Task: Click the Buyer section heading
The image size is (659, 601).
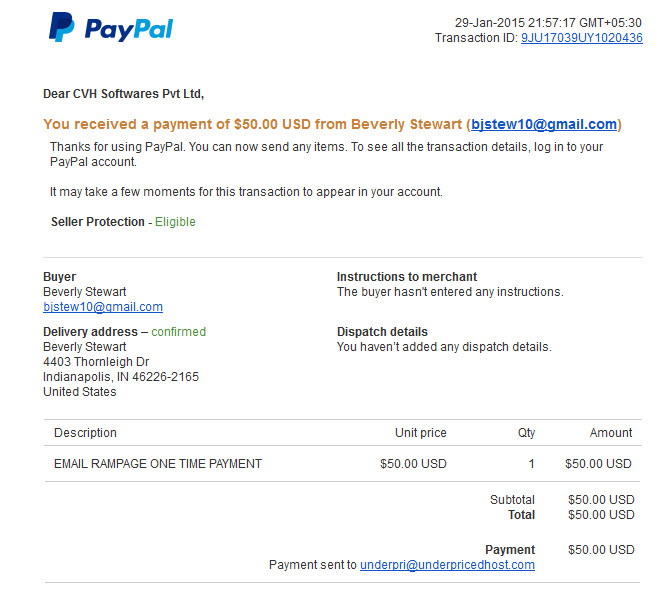Action: [59, 277]
